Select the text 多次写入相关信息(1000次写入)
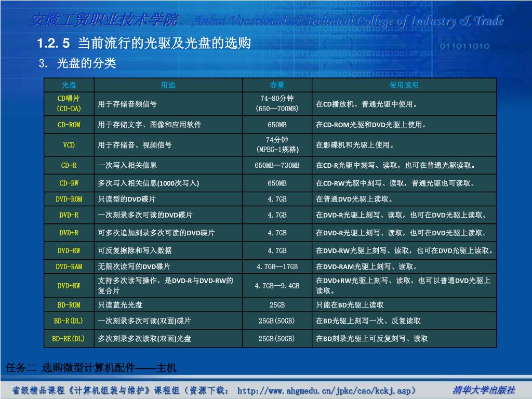The image size is (532, 399). point(148,183)
